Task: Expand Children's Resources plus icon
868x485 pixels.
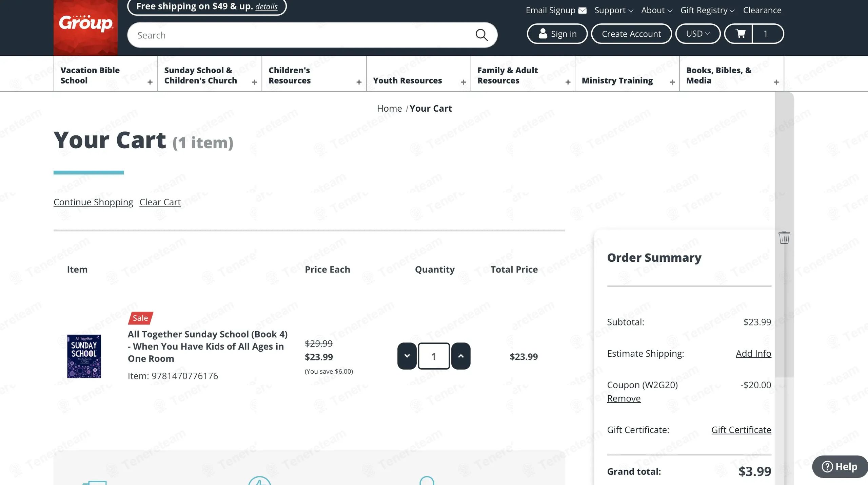Action: click(359, 82)
